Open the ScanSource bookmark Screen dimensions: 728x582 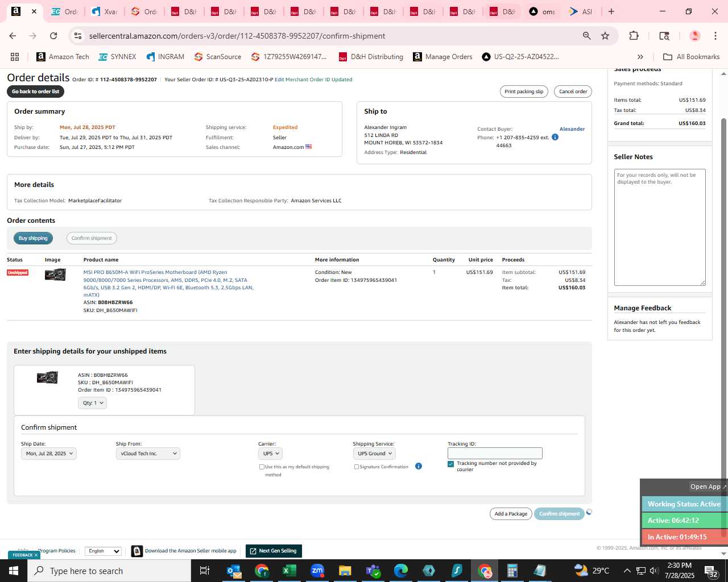click(217, 57)
